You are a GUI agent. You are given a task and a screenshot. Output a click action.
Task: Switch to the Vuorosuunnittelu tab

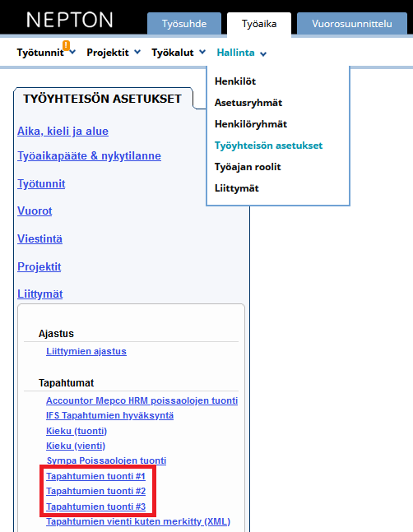click(352, 24)
